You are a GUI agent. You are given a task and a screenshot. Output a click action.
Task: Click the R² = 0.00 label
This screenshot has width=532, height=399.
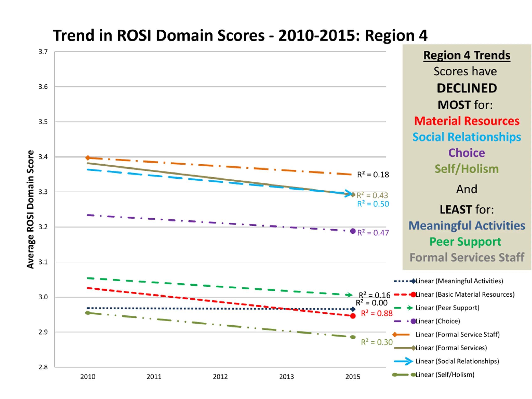click(x=372, y=303)
